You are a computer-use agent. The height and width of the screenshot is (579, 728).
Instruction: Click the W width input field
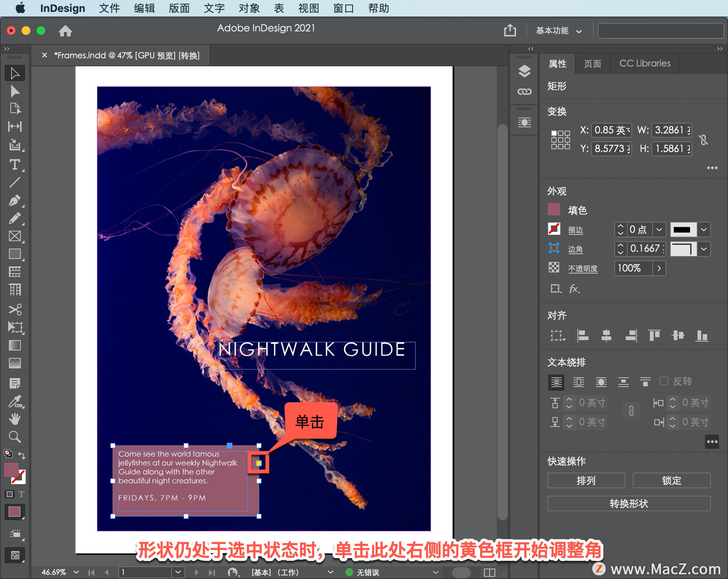pos(672,130)
